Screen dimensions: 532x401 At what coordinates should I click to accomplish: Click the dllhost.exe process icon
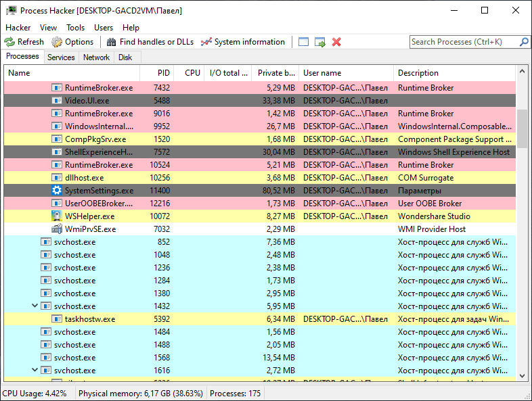[57, 178]
